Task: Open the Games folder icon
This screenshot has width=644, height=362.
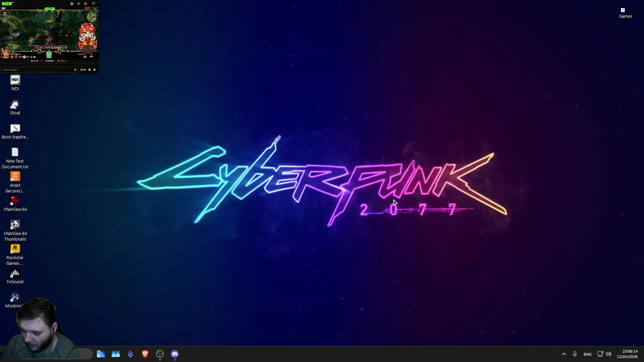Action: point(625,13)
